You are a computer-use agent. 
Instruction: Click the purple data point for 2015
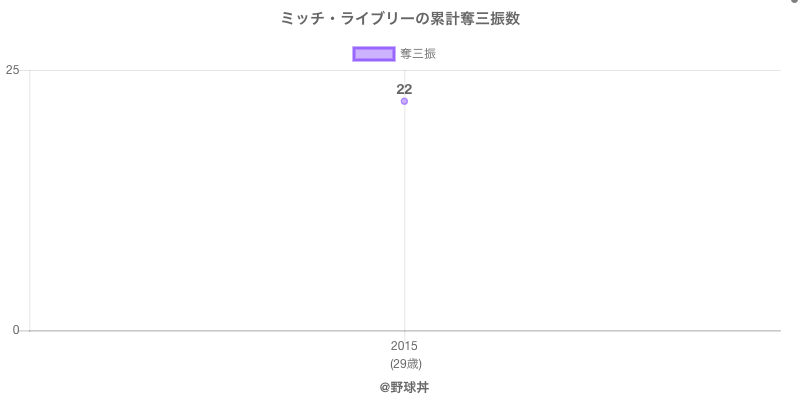(404, 101)
